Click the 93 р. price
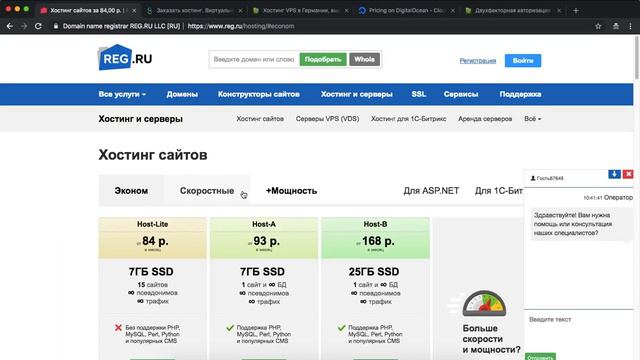 [267, 241]
